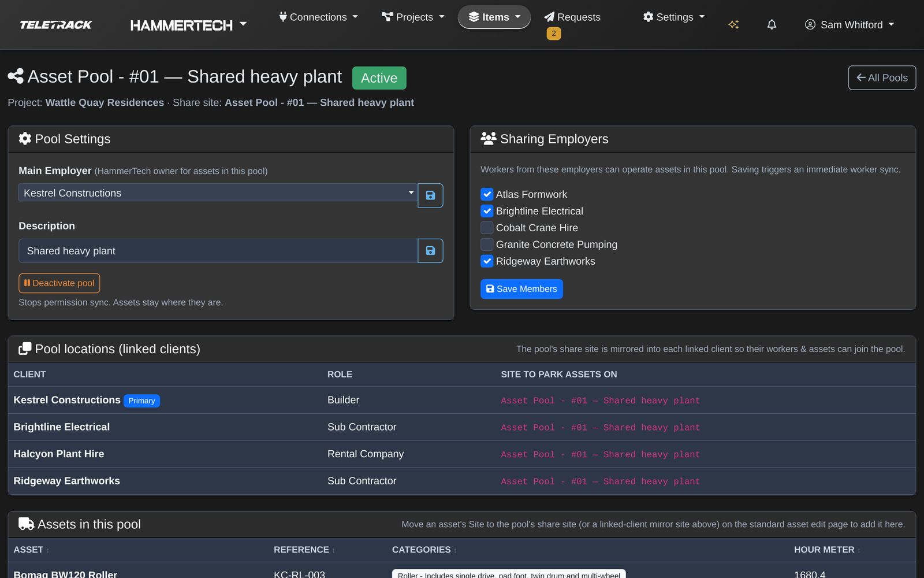Click the Description input field

pyautogui.click(x=218, y=251)
